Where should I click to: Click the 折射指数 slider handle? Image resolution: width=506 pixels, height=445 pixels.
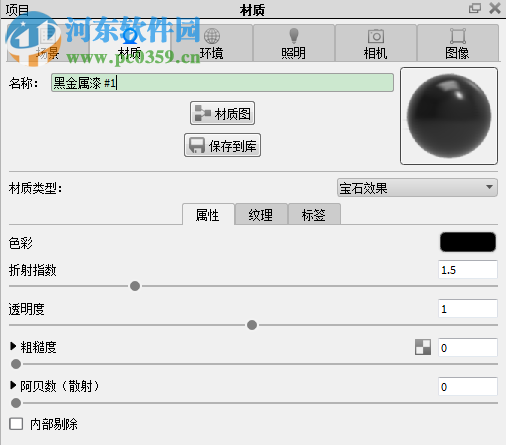[x=135, y=286]
